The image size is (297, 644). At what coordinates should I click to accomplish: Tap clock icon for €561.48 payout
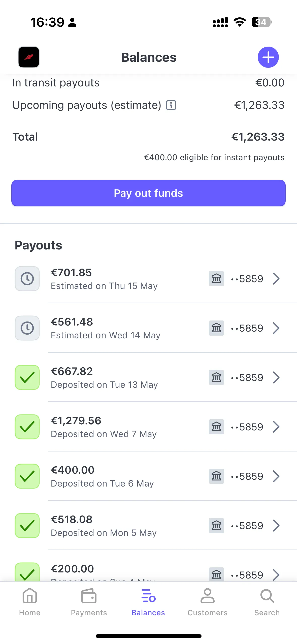pos(27,328)
